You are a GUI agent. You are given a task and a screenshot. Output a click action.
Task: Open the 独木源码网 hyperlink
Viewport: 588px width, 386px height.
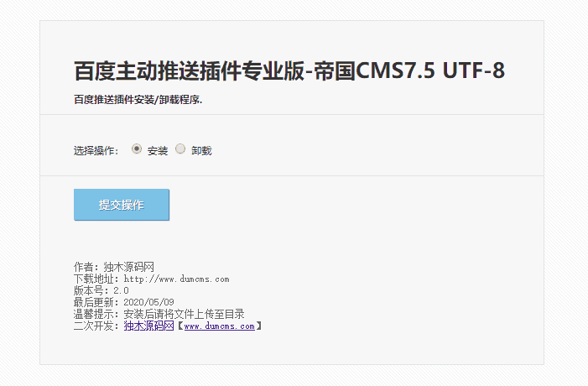[x=148, y=326]
